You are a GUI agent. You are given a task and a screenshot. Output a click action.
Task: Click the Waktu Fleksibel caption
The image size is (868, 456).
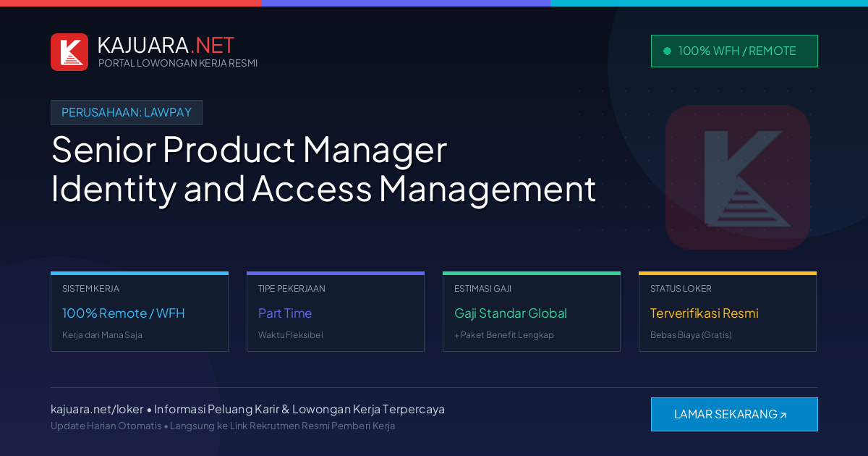pyautogui.click(x=291, y=335)
